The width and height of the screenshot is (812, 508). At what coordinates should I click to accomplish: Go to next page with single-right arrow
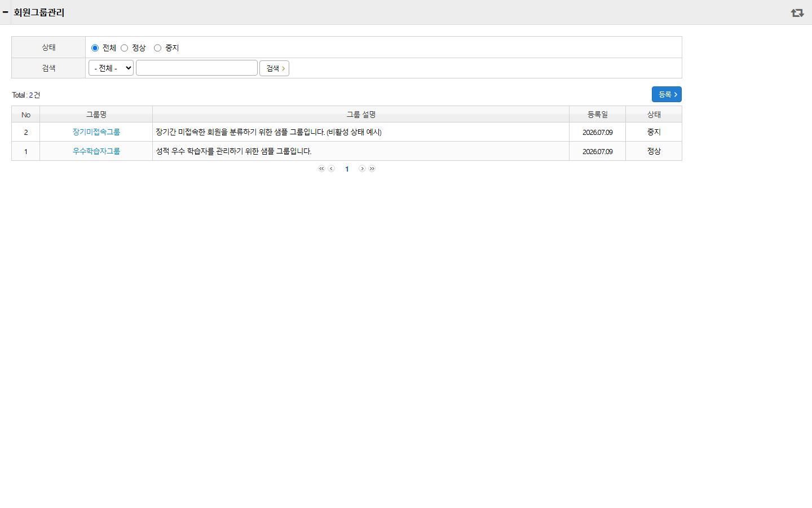pos(362,169)
